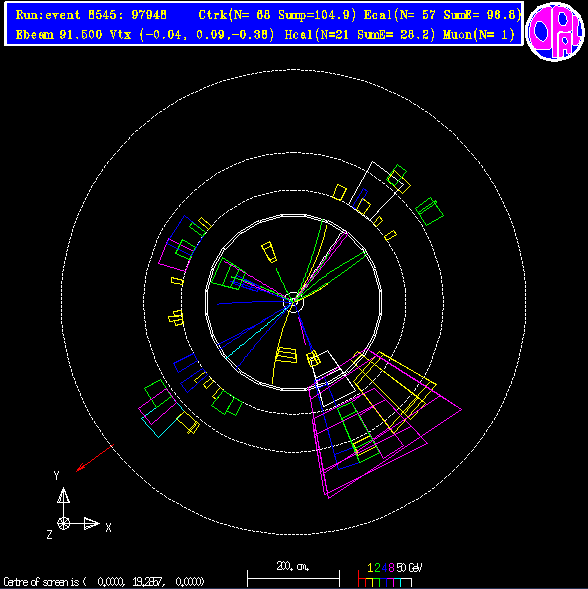588x589 pixels.
Task: Click the red arrow outside the muon chamber
Action: pos(95,458)
